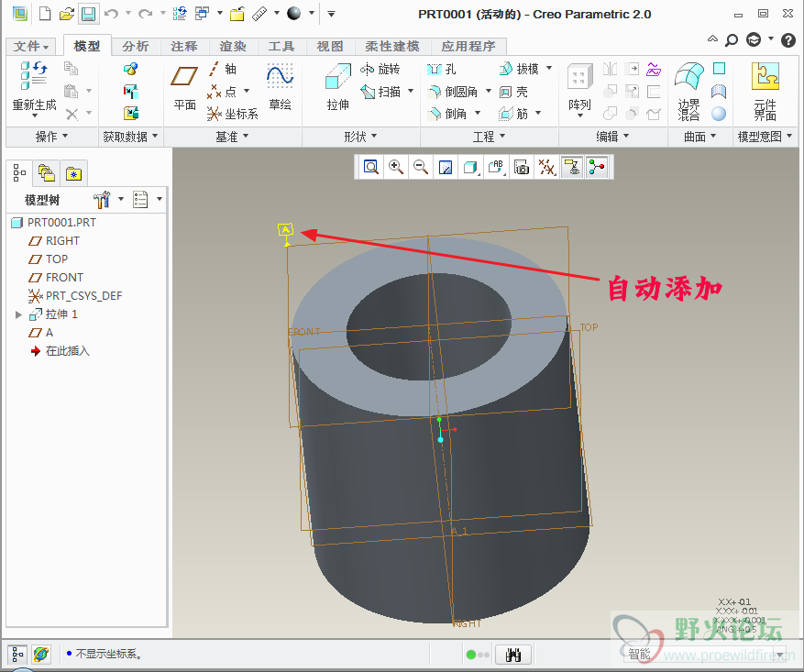Screen dimensions: 804x672
Task: Select datum plane A in model tree
Action: click(41, 333)
